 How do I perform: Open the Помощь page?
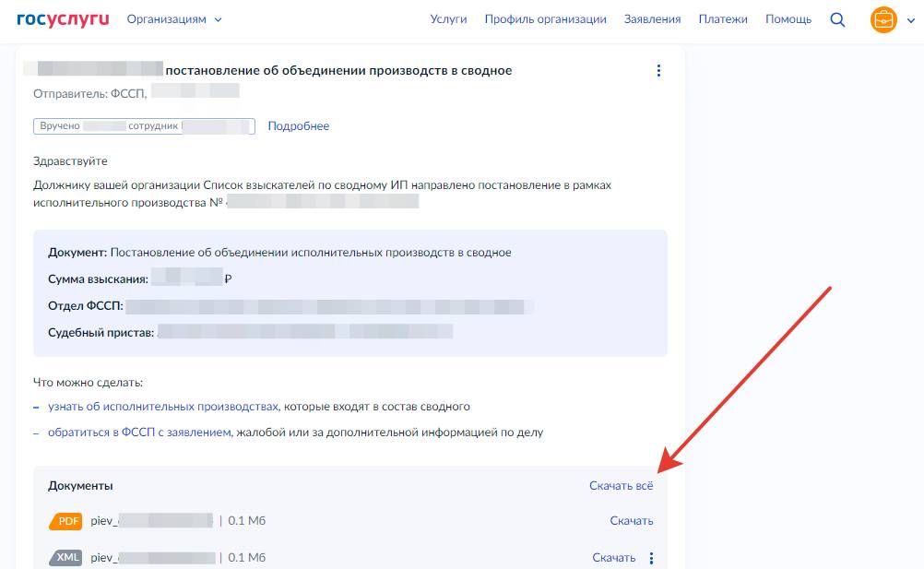(x=788, y=19)
